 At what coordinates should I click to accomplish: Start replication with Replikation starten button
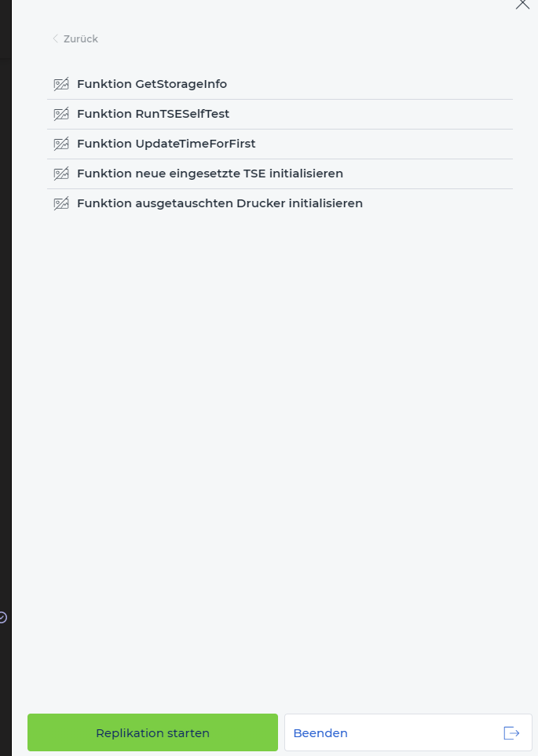click(152, 732)
